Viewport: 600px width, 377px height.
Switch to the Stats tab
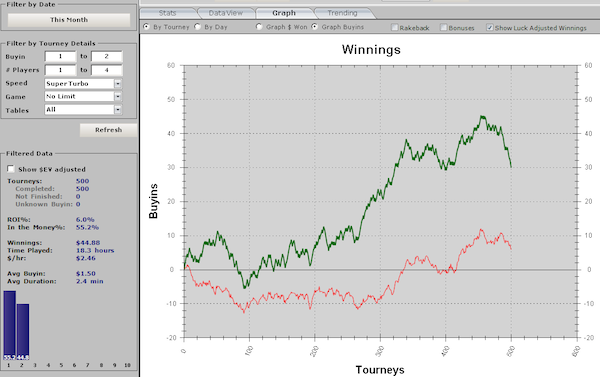168,13
